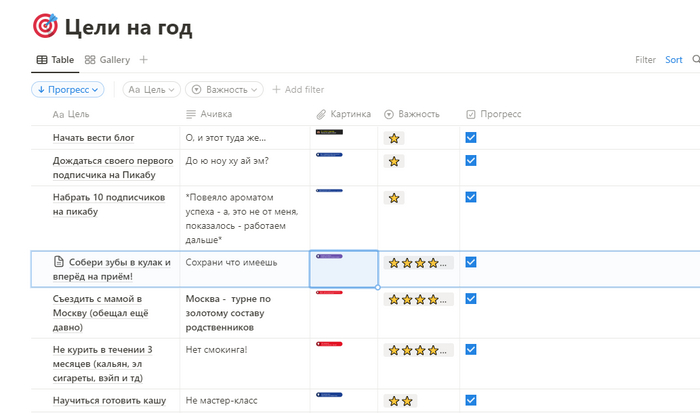Screen dimensions: 700x413
Task: Open image thumbnail in 'Не курить' row
Action: click(330, 344)
